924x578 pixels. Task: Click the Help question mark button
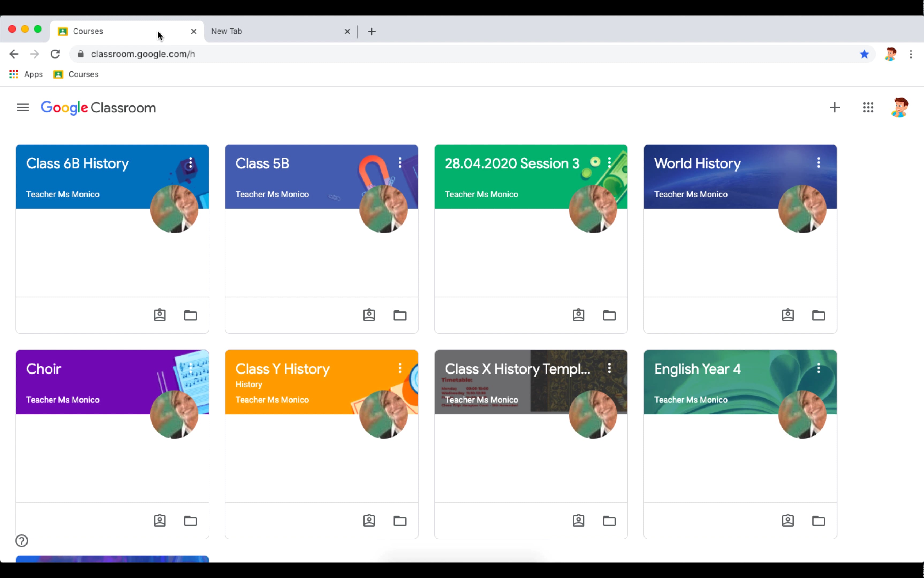[x=21, y=541]
